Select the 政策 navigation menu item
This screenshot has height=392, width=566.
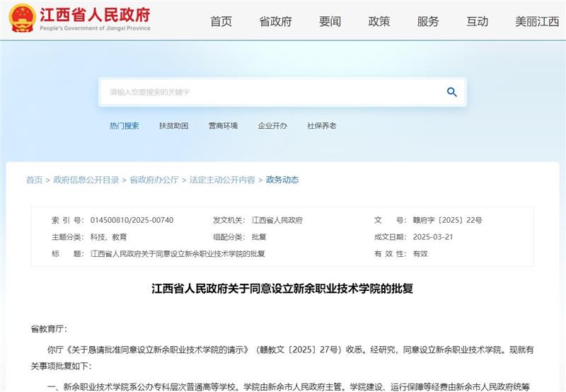coord(379,22)
